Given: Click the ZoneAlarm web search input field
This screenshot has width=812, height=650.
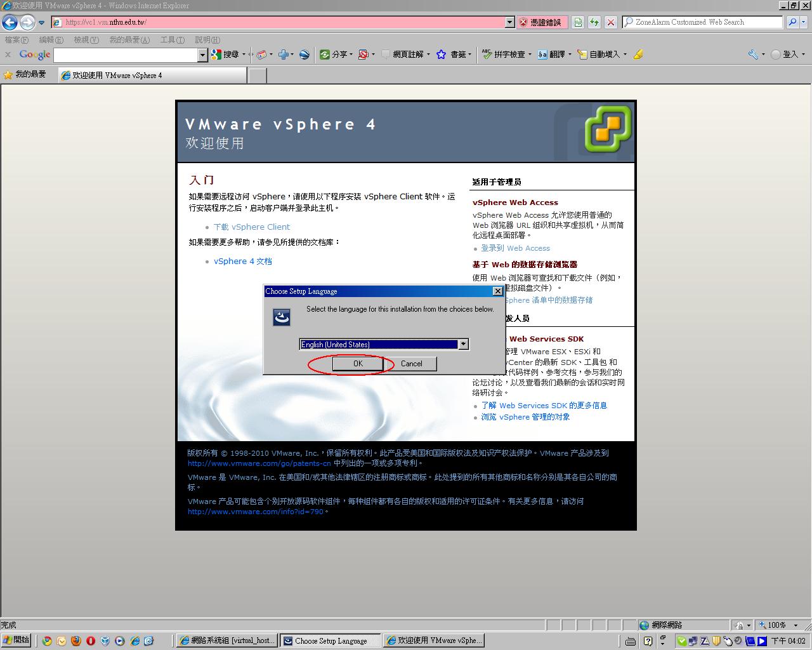Looking at the screenshot, I should (x=702, y=22).
